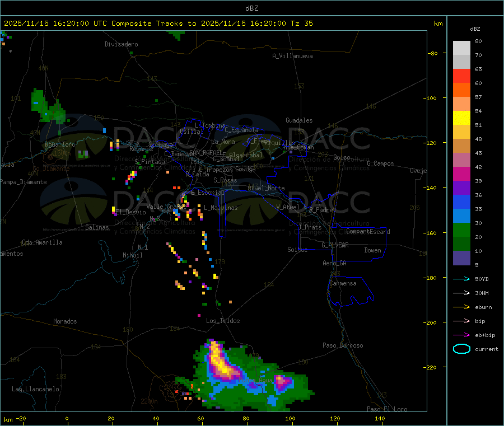Click the dBZ title at top center
The height and width of the screenshot is (426, 504).
click(251, 8)
